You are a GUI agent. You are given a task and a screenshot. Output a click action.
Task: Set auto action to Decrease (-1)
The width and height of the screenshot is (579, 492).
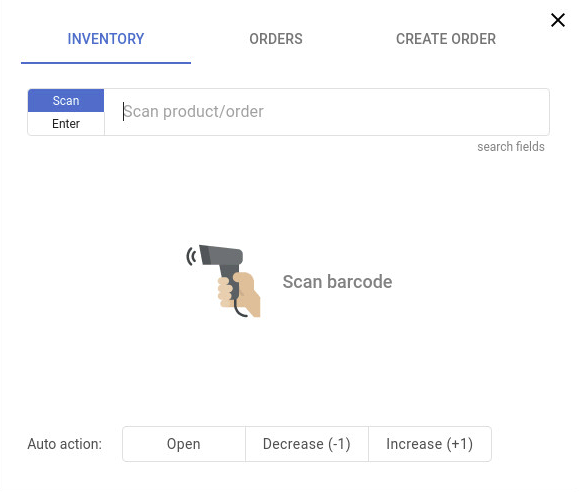[x=306, y=444]
